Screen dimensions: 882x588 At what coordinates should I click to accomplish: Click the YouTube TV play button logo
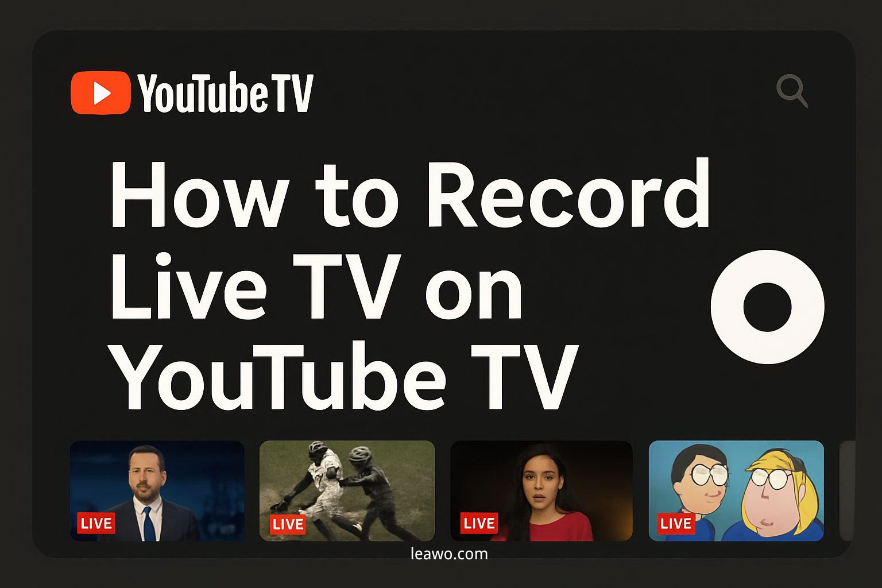tap(100, 92)
